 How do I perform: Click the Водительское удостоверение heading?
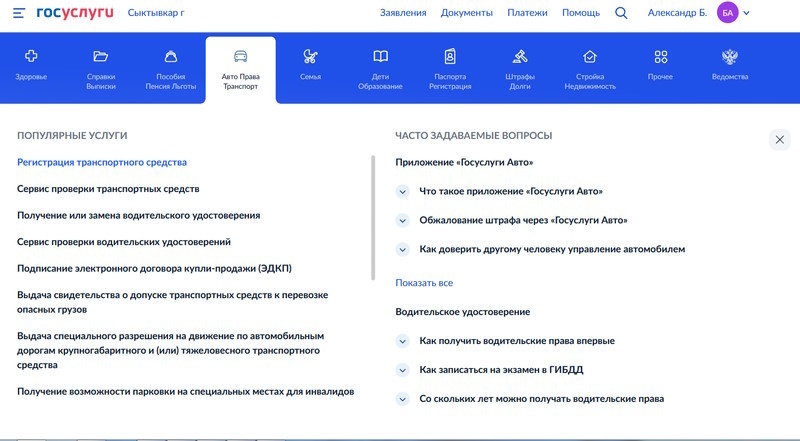pos(463,312)
